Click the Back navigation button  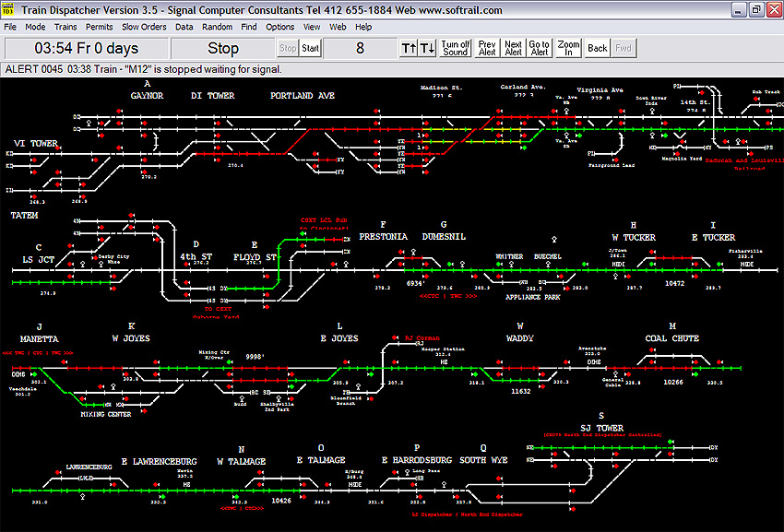click(x=598, y=48)
